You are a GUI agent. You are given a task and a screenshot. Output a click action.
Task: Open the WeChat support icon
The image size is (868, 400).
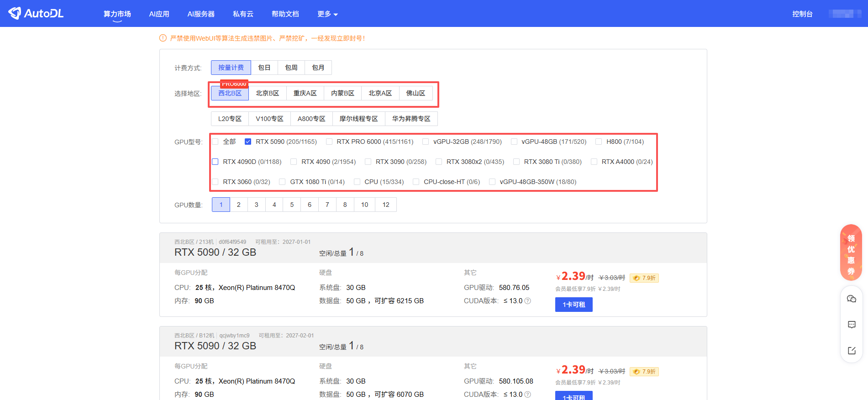(852, 299)
